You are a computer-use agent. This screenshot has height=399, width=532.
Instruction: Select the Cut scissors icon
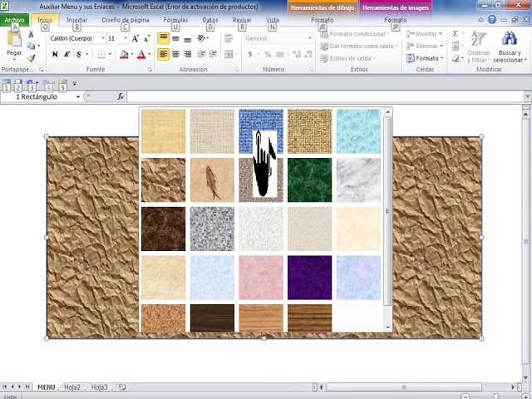tap(31, 34)
